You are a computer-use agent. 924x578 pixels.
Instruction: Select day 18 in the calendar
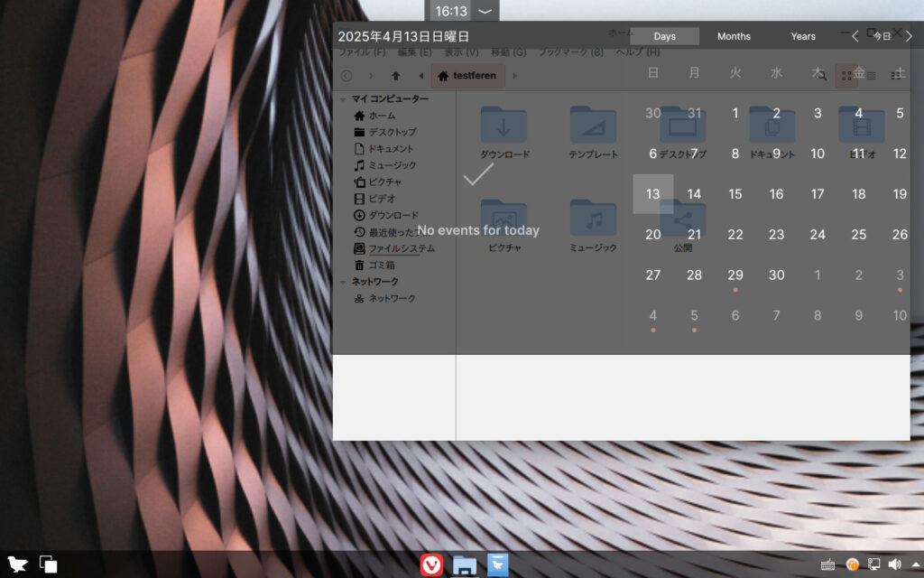[859, 194]
